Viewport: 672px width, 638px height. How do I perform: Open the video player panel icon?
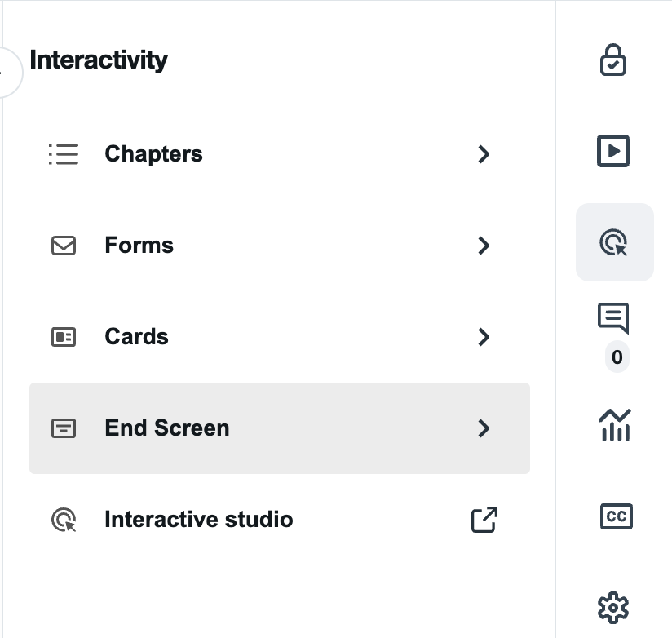pos(615,151)
